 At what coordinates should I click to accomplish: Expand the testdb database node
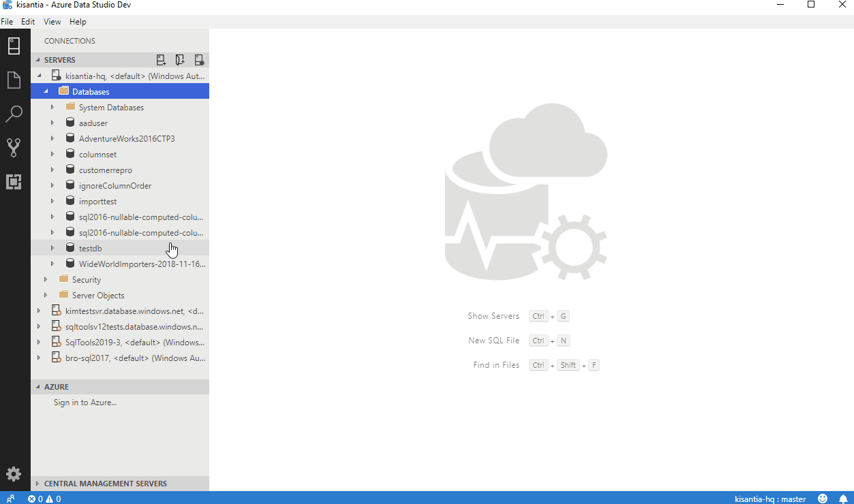[x=52, y=248]
